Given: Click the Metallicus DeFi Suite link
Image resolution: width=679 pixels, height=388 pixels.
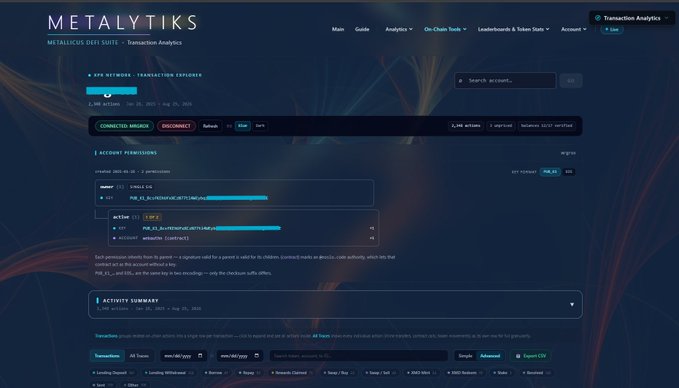Looking at the screenshot, I should (x=83, y=42).
